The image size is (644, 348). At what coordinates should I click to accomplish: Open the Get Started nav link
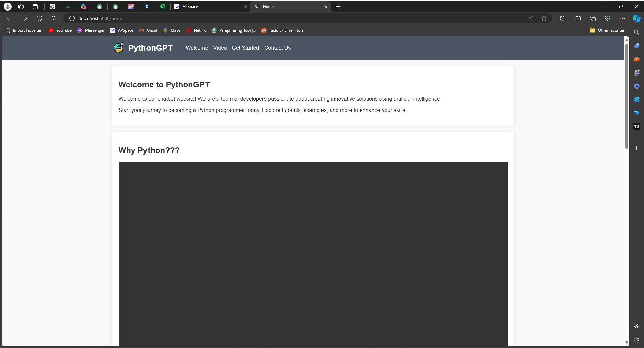pos(245,48)
